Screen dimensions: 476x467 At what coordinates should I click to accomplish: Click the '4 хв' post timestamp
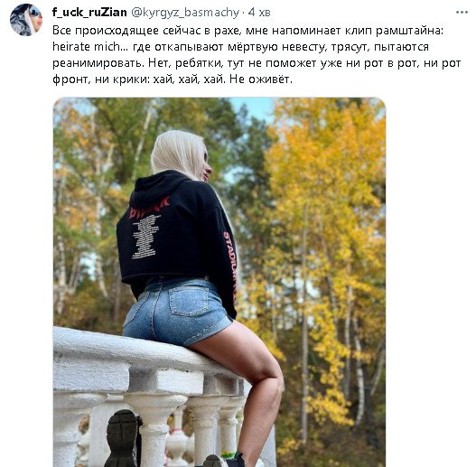point(259,13)
